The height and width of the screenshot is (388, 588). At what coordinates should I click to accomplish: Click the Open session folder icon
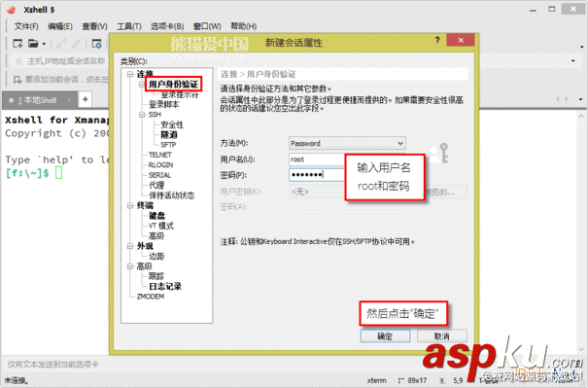point(33,44)
